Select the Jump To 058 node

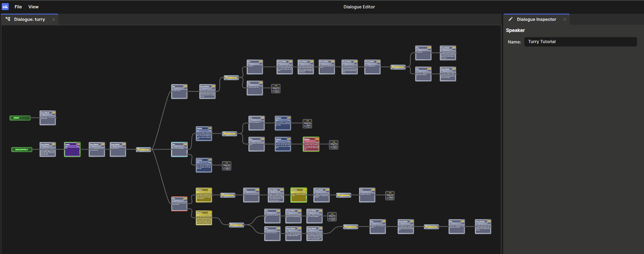click(390, 196)
